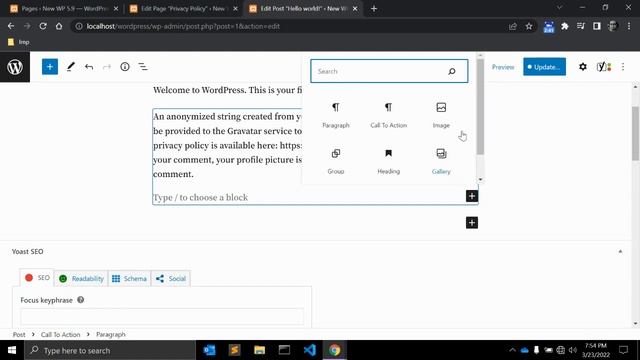Open the Imp bookmarks folder
Image resolution: width=640 pixels, height=360 pixels.
coord(19,42)
